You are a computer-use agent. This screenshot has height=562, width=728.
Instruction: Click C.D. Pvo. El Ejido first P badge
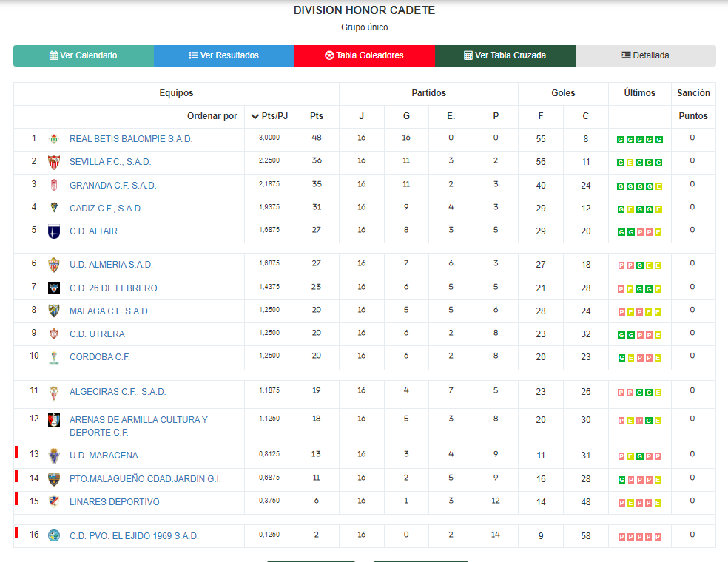(621, 537)
